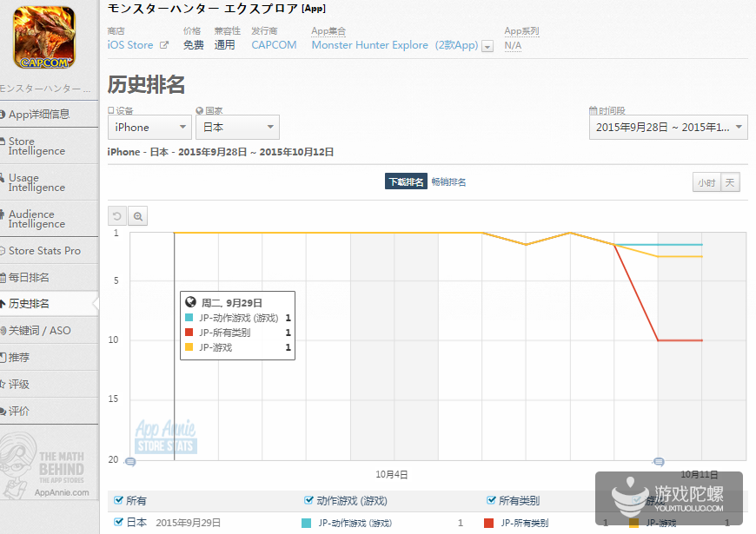Open the 日本 country dropdown

(x=237, y=128)
